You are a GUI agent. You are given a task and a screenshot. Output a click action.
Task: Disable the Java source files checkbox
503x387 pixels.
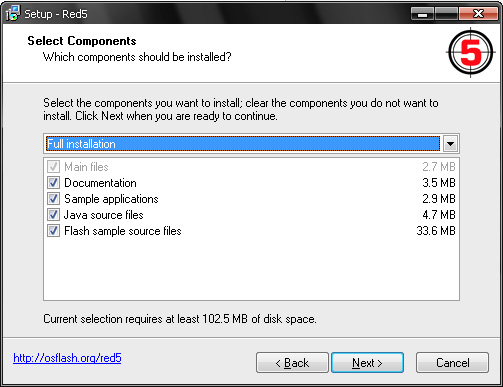pyautogui.click(x=53, y=215)
